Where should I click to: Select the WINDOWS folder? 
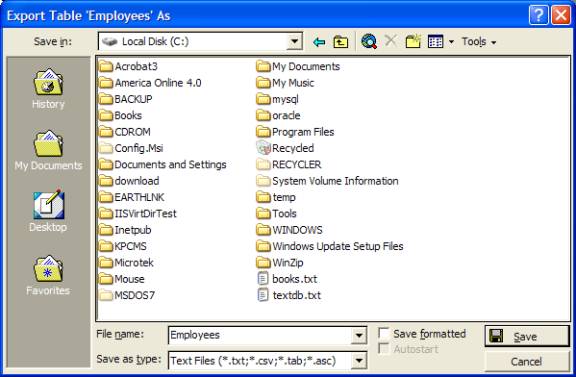(x=289, y=230)
